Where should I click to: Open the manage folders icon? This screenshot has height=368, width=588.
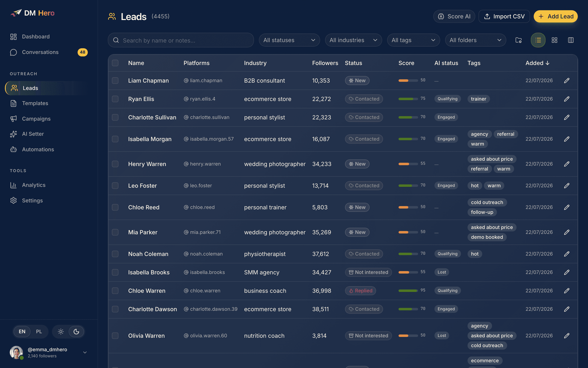coord(519,40)
